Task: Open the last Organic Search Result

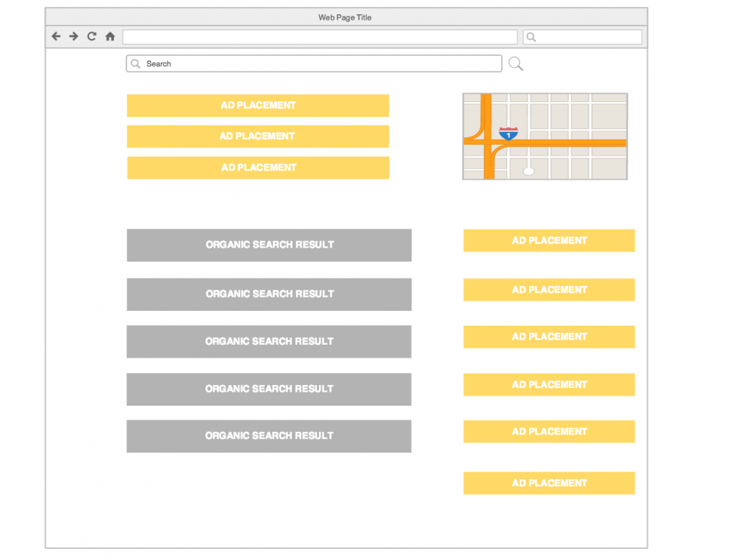Action: point(269,436)
